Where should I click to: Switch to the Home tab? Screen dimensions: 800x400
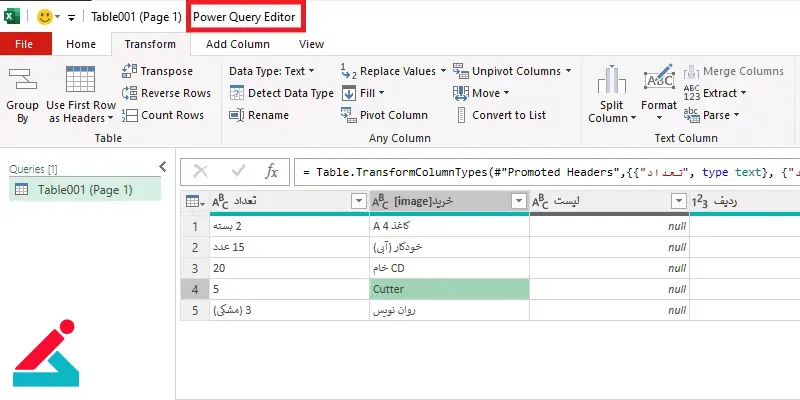point(81,44)
